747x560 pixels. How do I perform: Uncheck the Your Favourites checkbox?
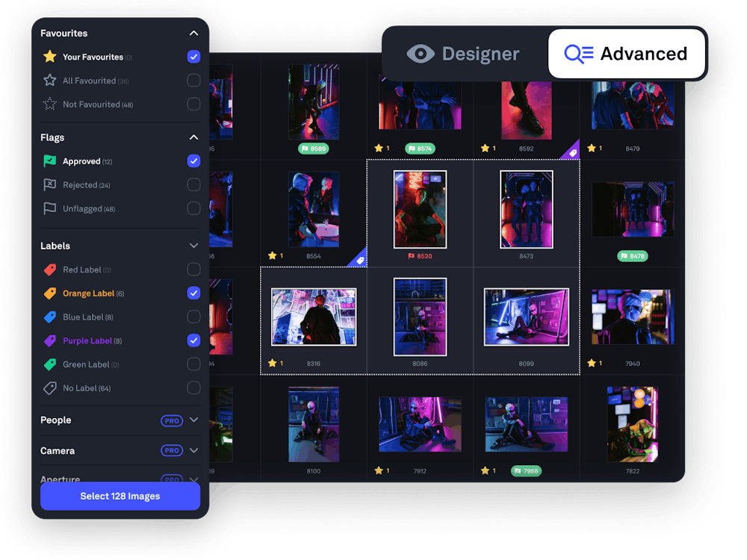pyautogui.click(x=193, y=56)
